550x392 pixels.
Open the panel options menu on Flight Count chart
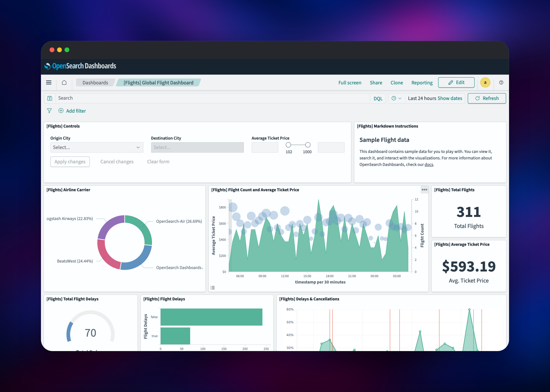424,190
